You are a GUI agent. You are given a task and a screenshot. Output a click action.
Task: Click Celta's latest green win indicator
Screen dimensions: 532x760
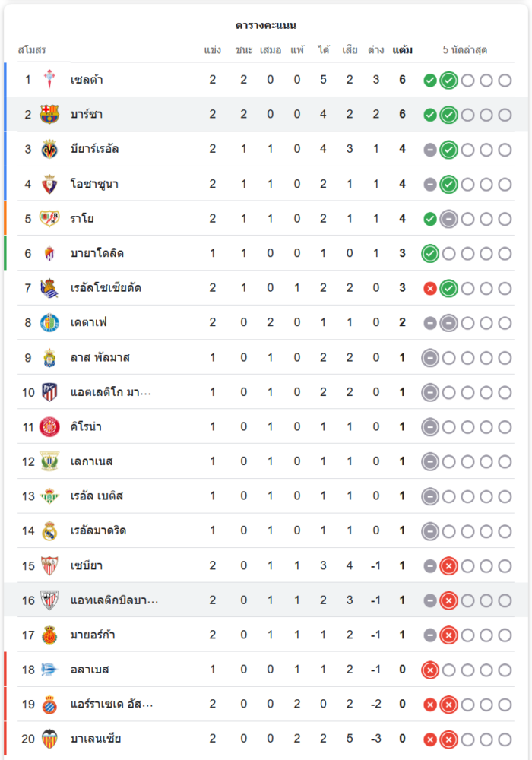tap(448, 80)
